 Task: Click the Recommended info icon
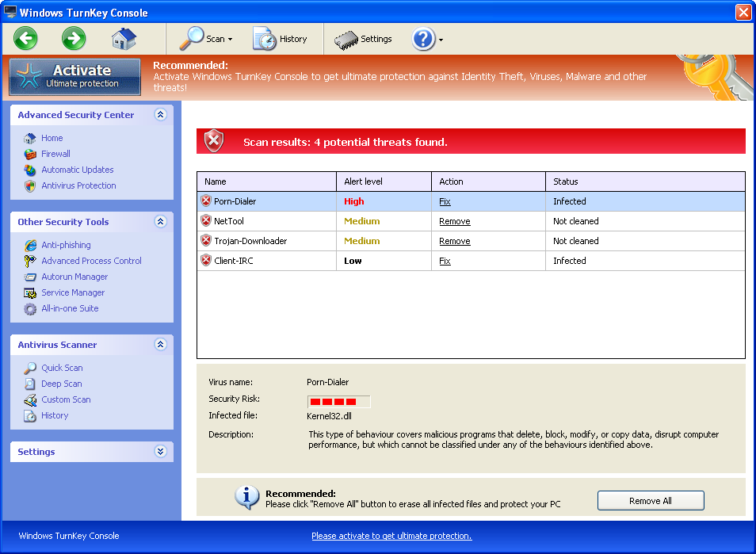tap(247, 498)
